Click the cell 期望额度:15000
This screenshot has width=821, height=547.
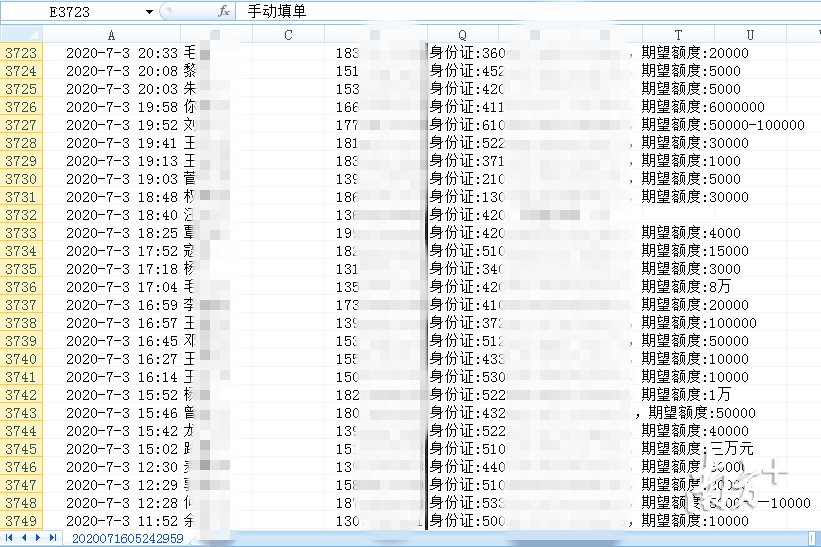click(695, 251)
